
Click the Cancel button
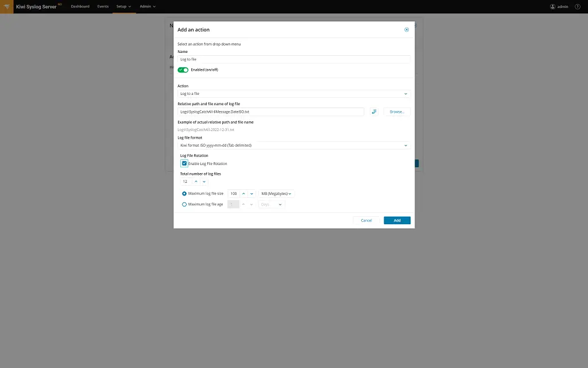click(366, 220)
